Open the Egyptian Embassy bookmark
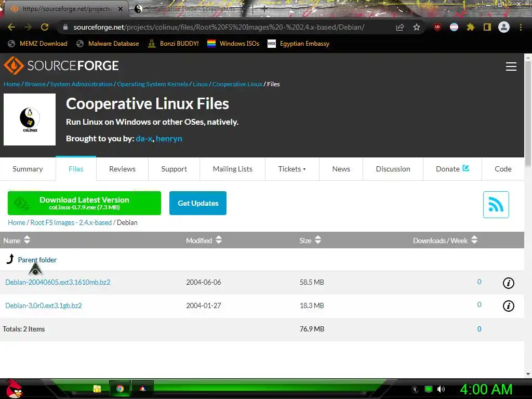 coord(299,44)
